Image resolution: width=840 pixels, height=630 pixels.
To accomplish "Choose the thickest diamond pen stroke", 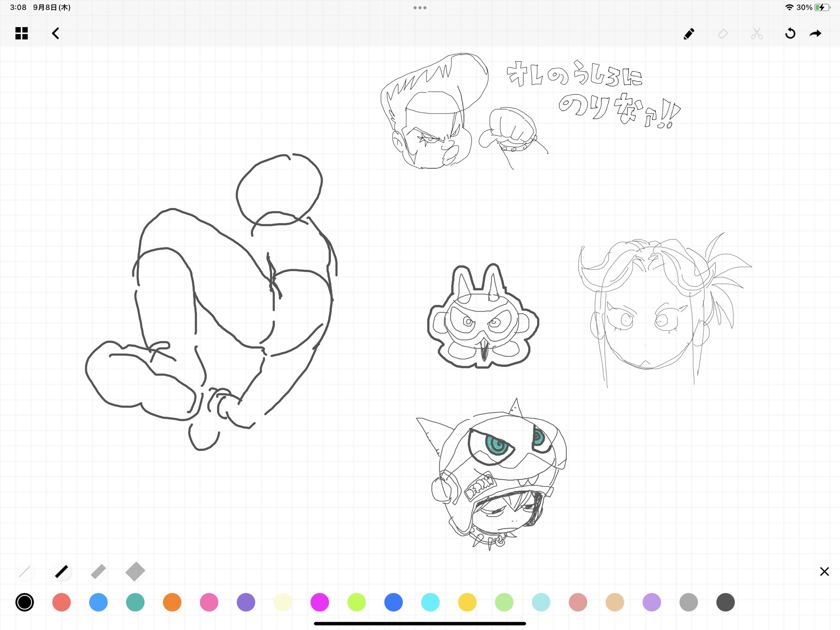I will click(x=135, y=571).
